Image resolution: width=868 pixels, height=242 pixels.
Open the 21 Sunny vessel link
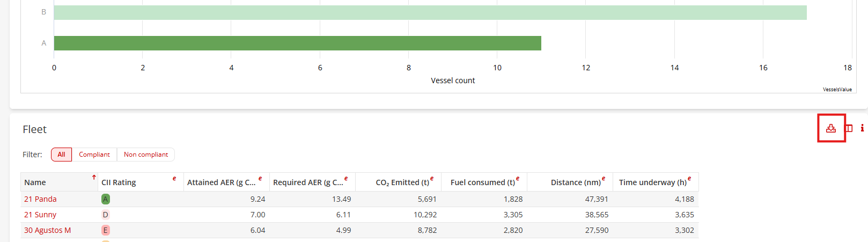(x=40, y=215)
